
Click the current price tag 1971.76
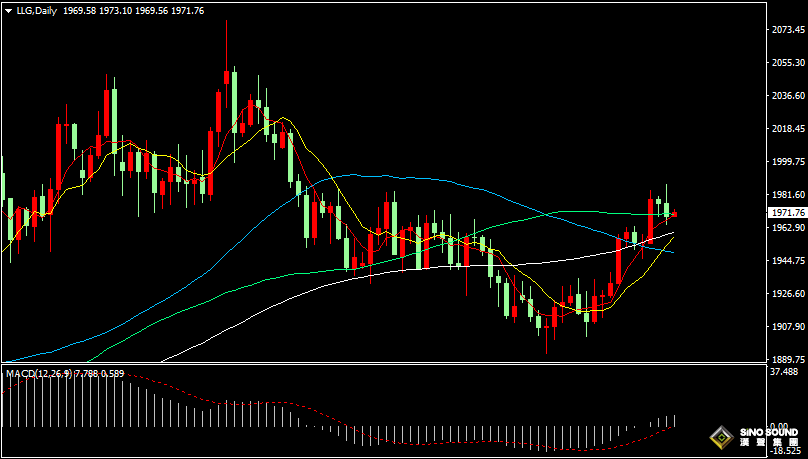point(787,213)
